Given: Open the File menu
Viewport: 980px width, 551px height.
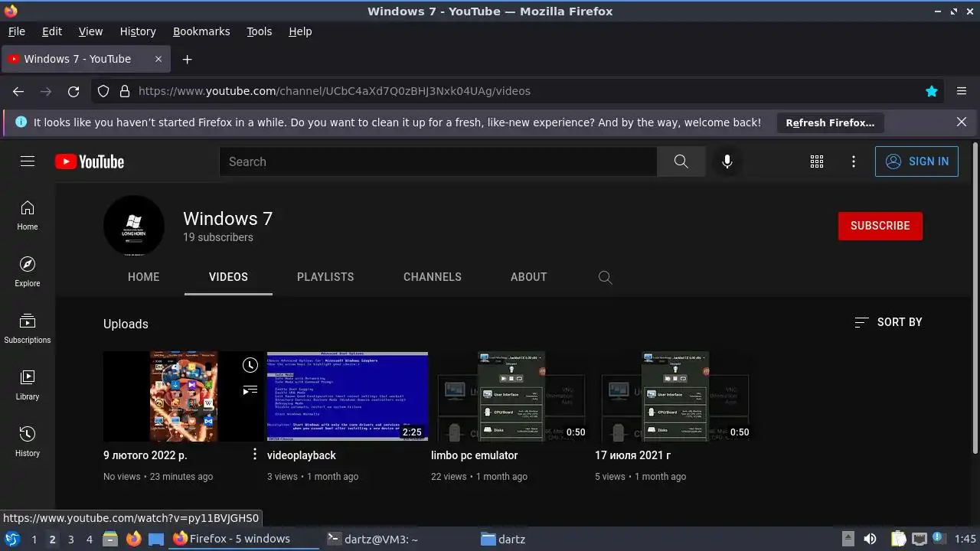Looking at the screenshot, I should pyautogui.click(x=16, y=31).
